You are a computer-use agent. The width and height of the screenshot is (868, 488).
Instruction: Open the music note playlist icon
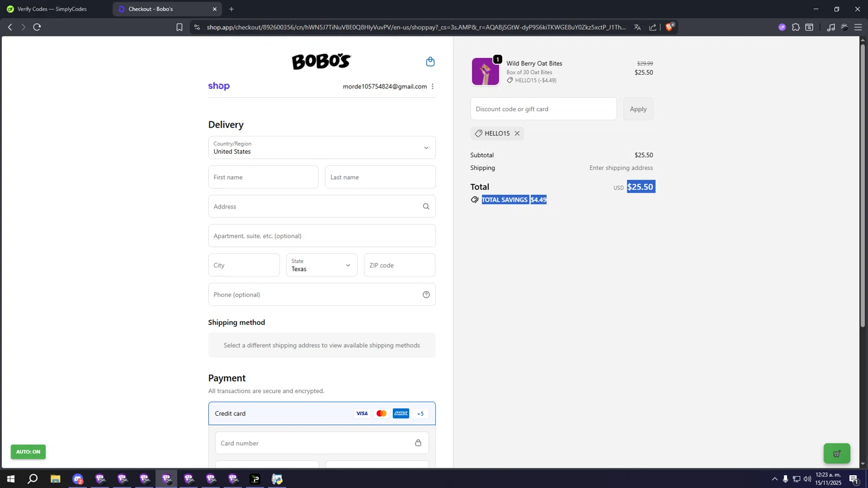point(831,27)
